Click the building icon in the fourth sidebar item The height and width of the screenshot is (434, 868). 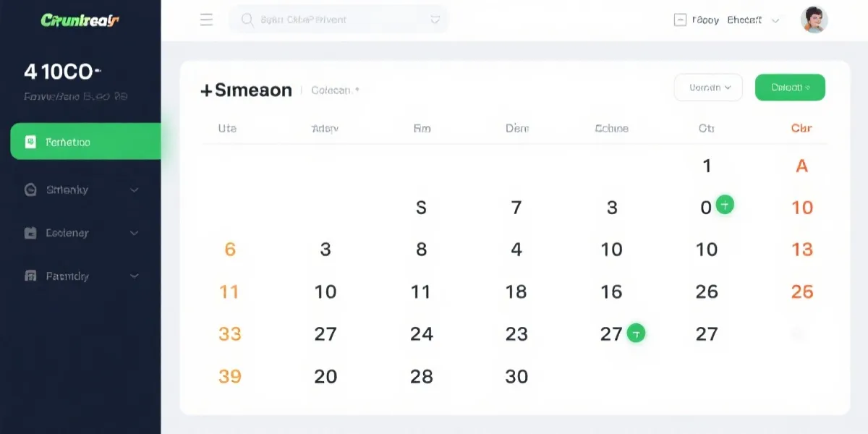click(30, 276)
